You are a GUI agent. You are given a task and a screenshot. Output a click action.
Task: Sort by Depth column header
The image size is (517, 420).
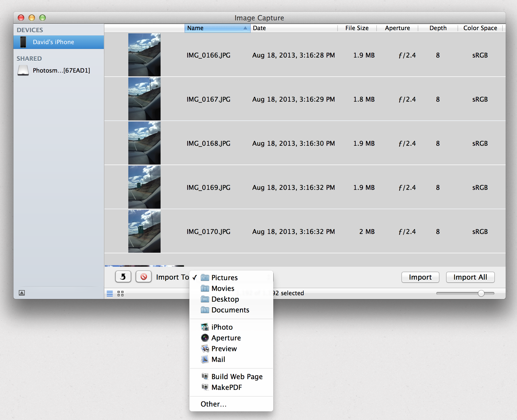438,28
